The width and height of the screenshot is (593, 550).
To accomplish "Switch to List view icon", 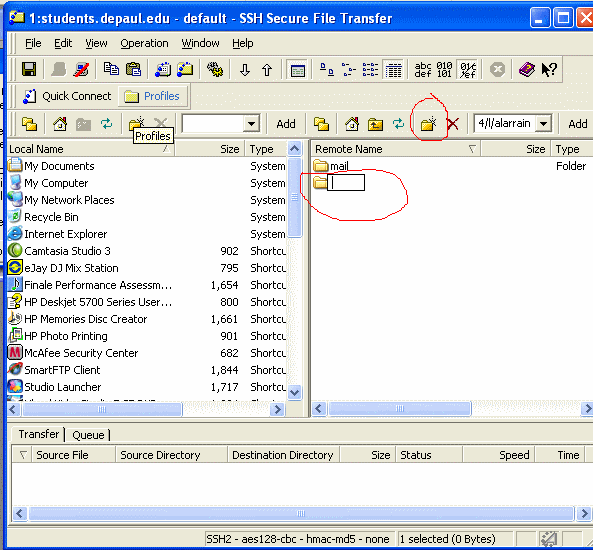I will point(370,70).
